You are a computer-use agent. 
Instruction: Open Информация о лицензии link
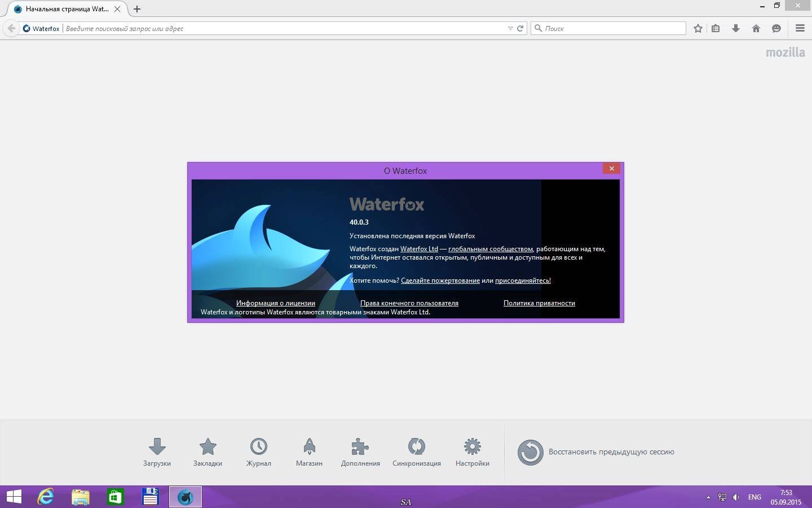(276, 303)
